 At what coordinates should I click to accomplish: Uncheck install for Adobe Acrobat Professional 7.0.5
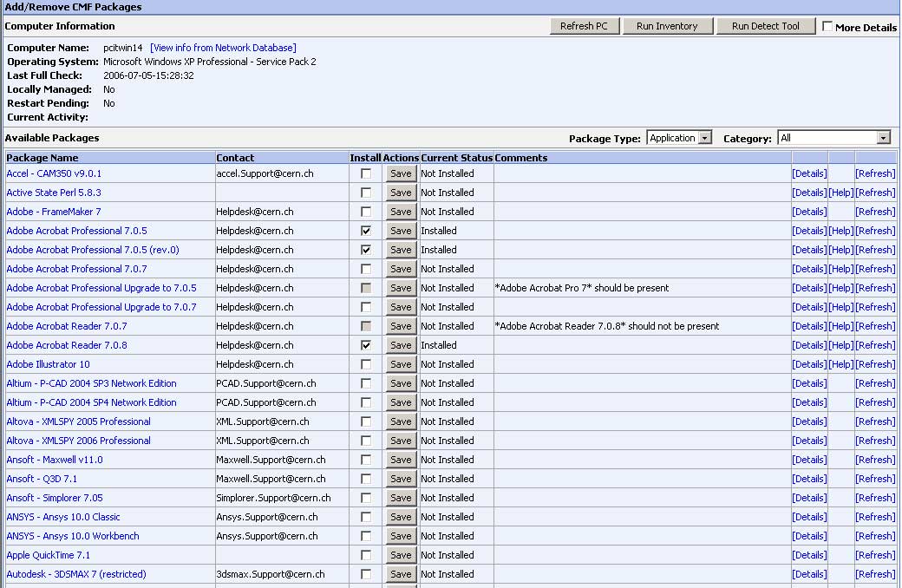(366, 231)
